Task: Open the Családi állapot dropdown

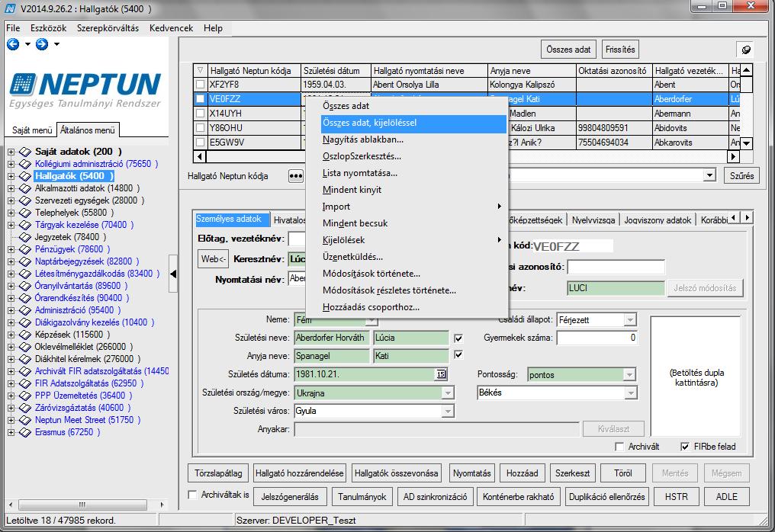Action: (630, 320)
